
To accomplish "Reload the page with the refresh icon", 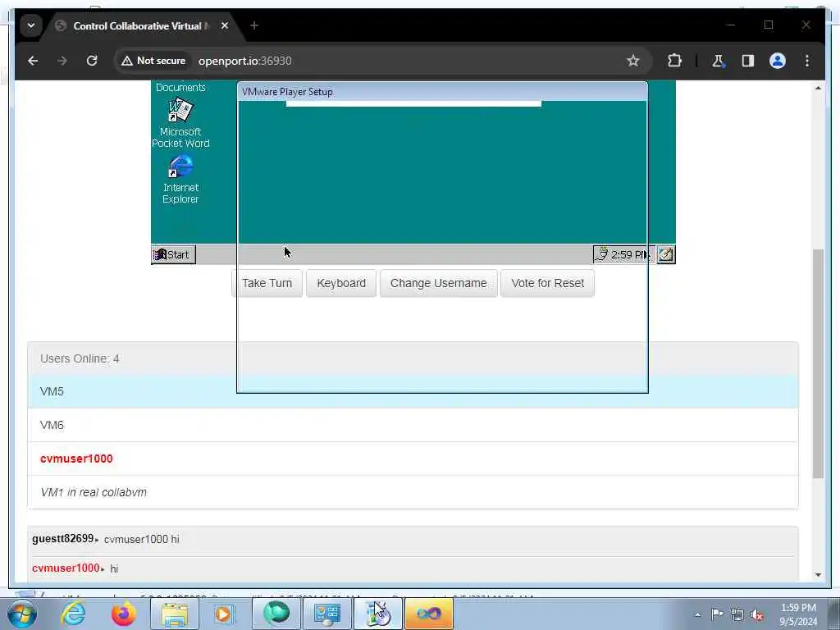I will (x=92, y=61).
